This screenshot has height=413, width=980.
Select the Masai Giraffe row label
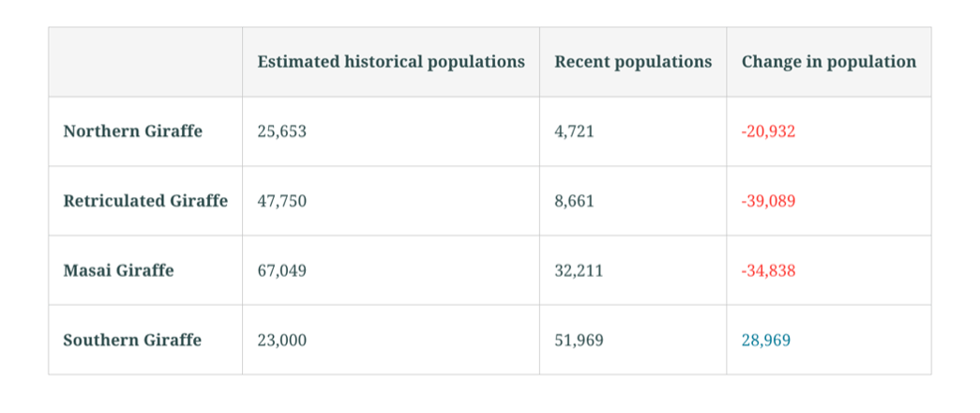pos(118,270)
